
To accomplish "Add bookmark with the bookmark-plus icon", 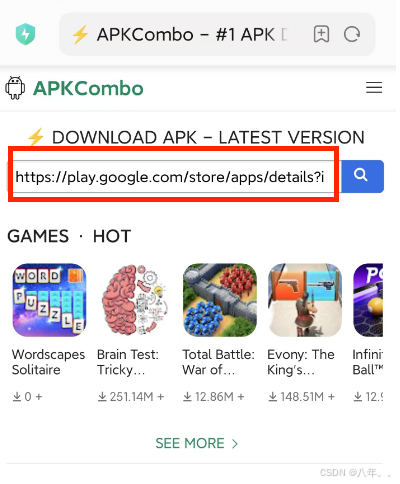I will pos(321,34).
